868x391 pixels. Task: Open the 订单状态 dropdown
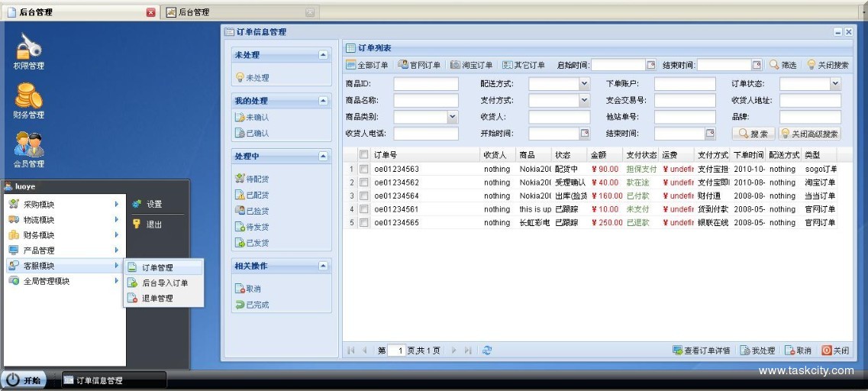click(x=835, y=84)
